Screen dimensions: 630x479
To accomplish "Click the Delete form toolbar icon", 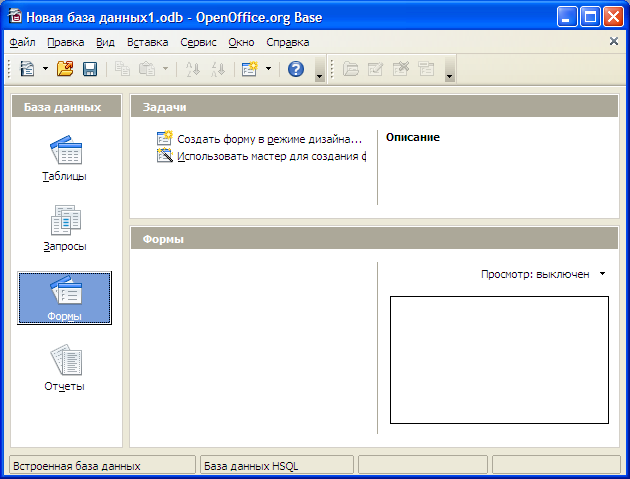I will coord(401,69).
